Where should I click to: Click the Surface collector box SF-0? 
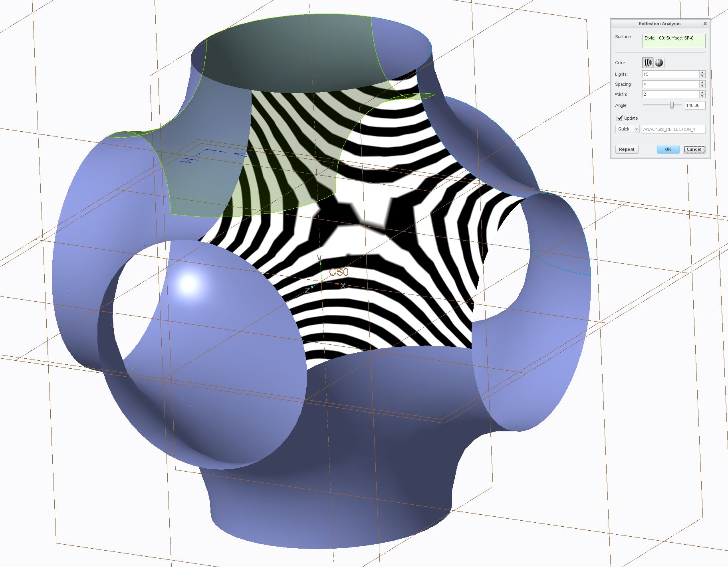pos(674,41)
